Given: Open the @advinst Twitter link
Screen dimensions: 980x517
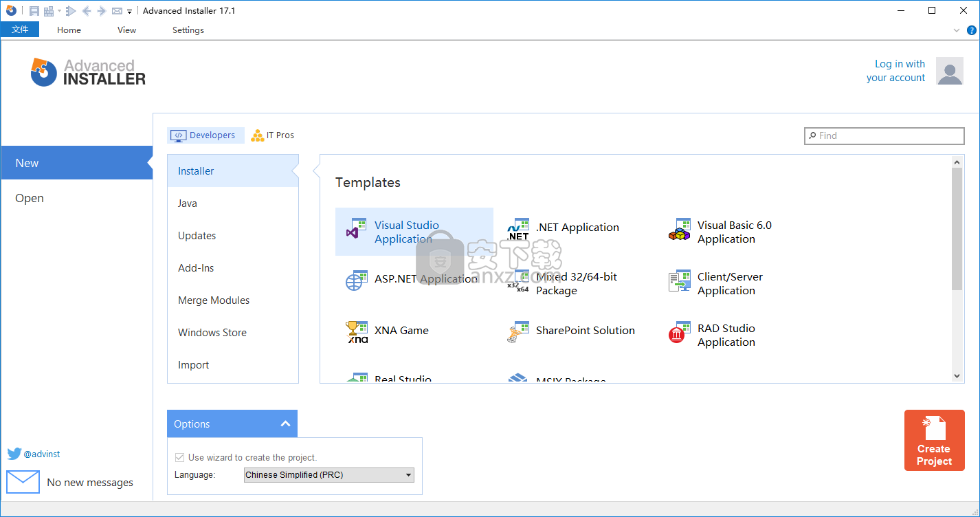Looking at the screenshot, I should [x=42, y=454].
